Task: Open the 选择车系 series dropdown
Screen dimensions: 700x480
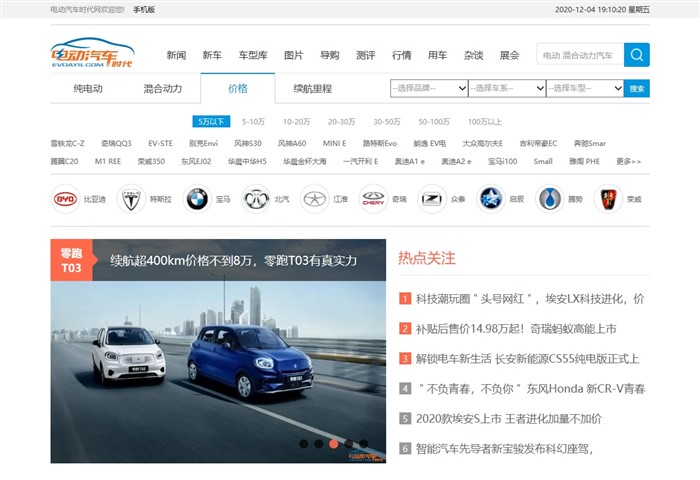Action: click(x=507, y=88)
